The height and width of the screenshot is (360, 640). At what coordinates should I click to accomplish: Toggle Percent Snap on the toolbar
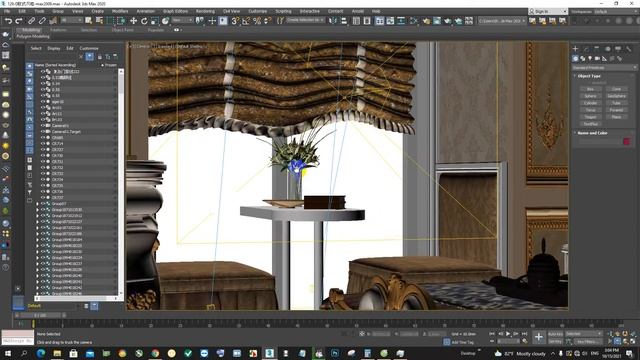pos(257,21)
